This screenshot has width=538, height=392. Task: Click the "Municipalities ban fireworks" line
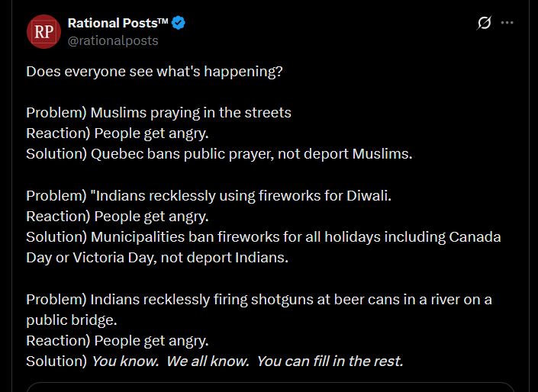click(x=263, y=236)
